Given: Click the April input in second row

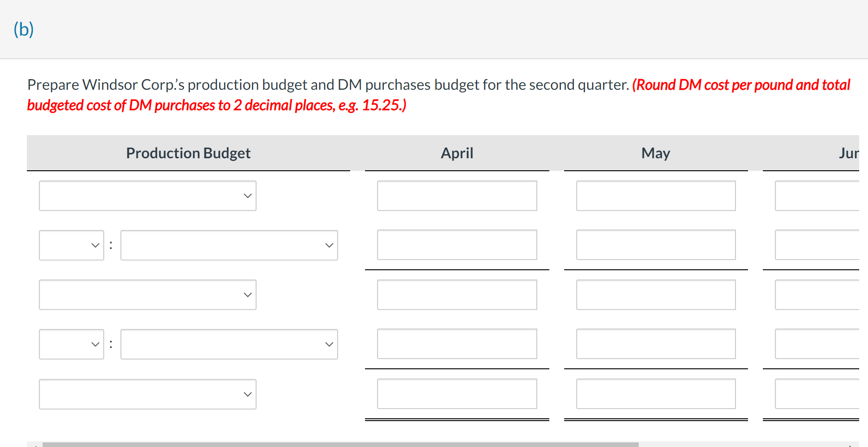Looking at the screenshot, I should [x=457, y=245].
